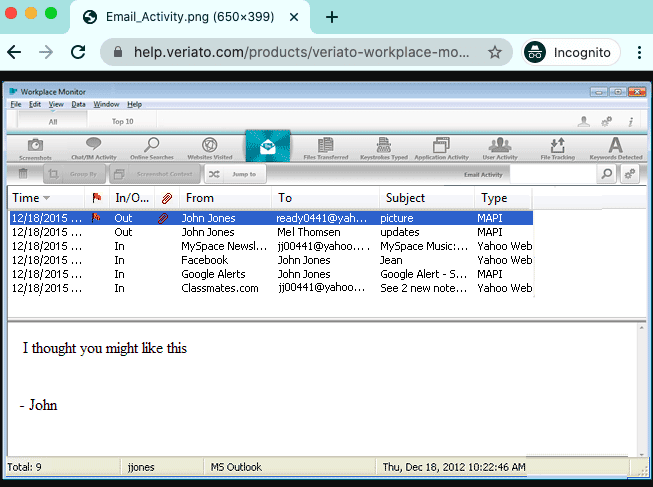Click the email search input field
Image resolution: width=653 pixels, height=487 pixels.
tap(553, 174)
